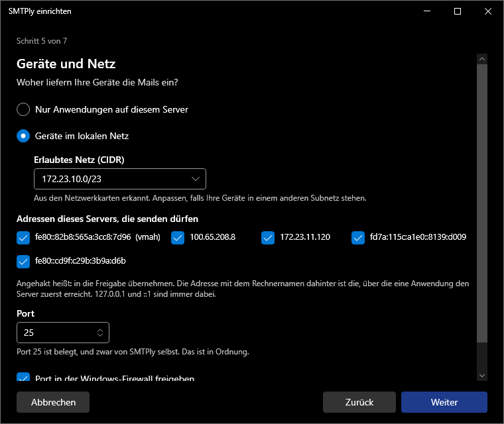Click the dropdown chevron next to 172.23.10.0/23
The height and width of the screenshot is (424, 504).
pos(196,179)
